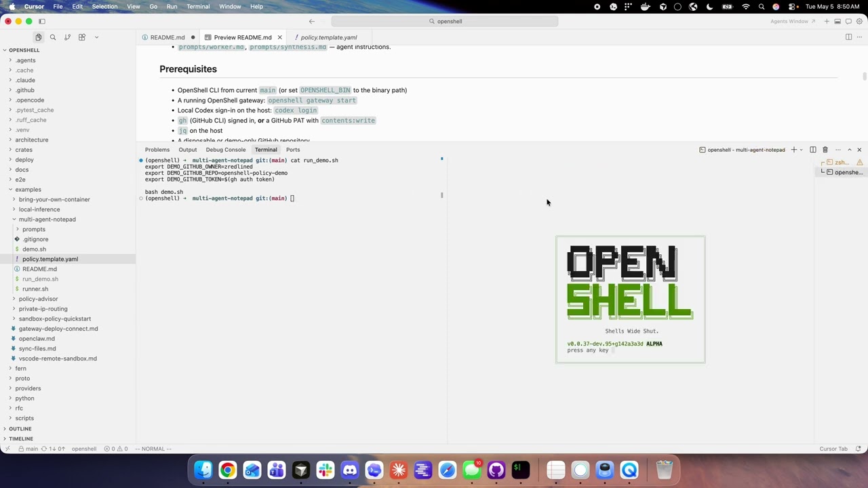Close the bottom panel
868x488 pixels.
coord(859,150)
